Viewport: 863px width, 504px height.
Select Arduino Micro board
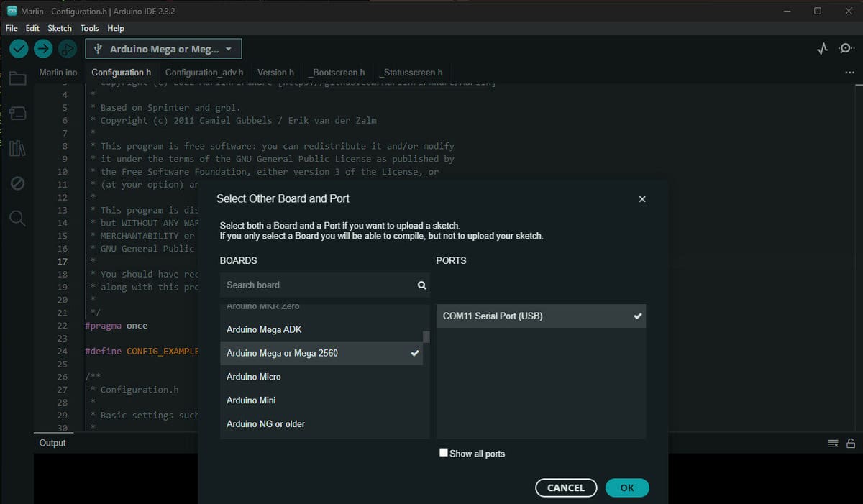tap(321, 377)
